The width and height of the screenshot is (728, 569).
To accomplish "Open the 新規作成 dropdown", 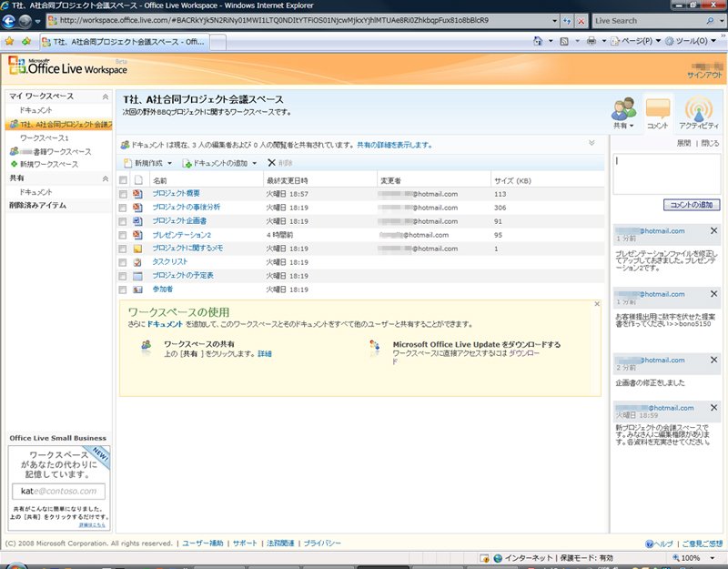I will coord(147,163).
